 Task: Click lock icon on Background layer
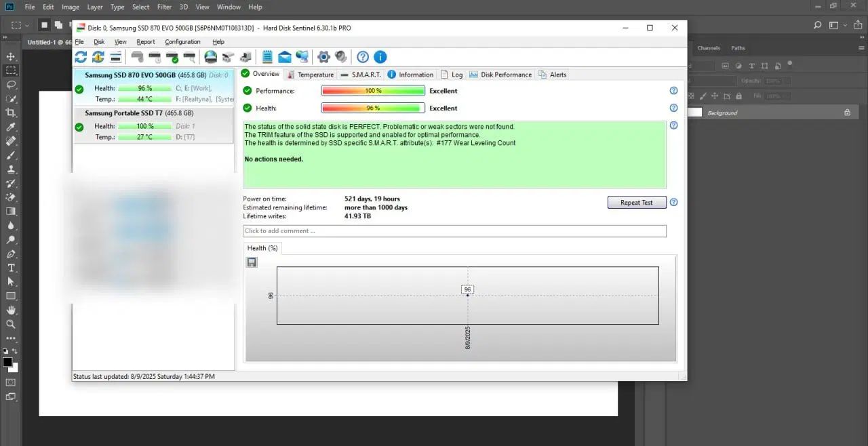click(847, 113)
